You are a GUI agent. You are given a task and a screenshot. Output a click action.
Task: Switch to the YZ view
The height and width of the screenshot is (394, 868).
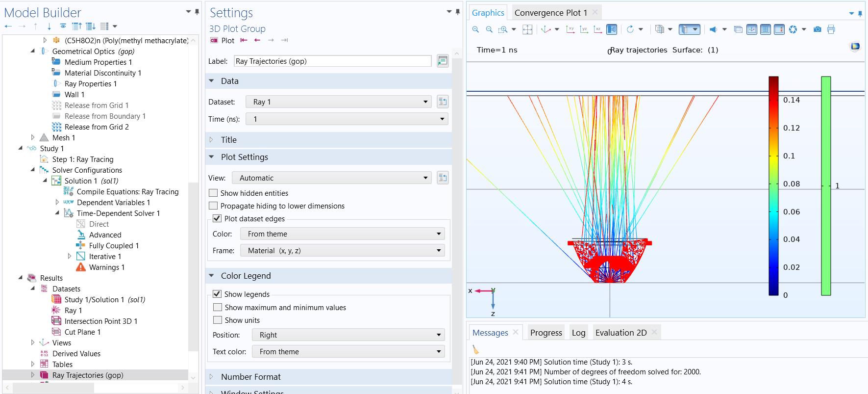coord(584,29)
